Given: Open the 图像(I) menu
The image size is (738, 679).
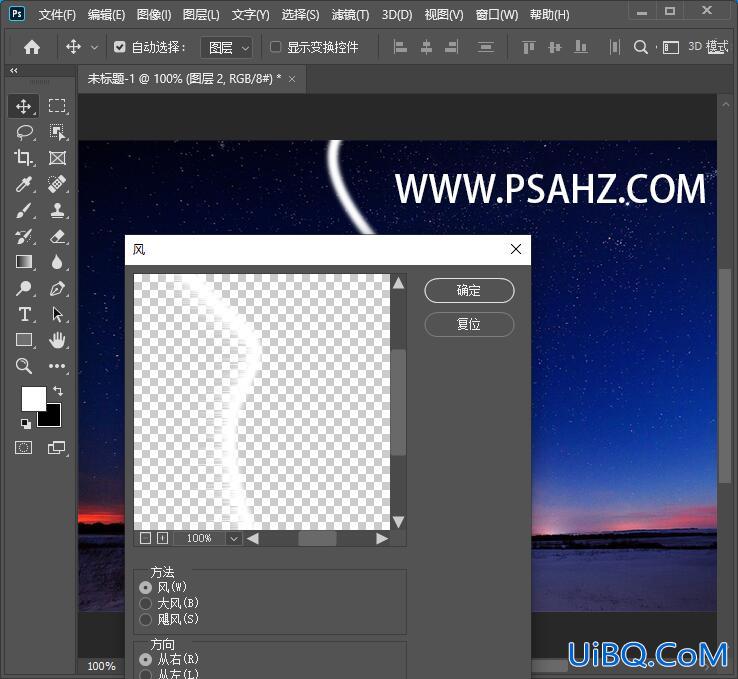Looking at the screenshot, I should (x=154, y=15).
